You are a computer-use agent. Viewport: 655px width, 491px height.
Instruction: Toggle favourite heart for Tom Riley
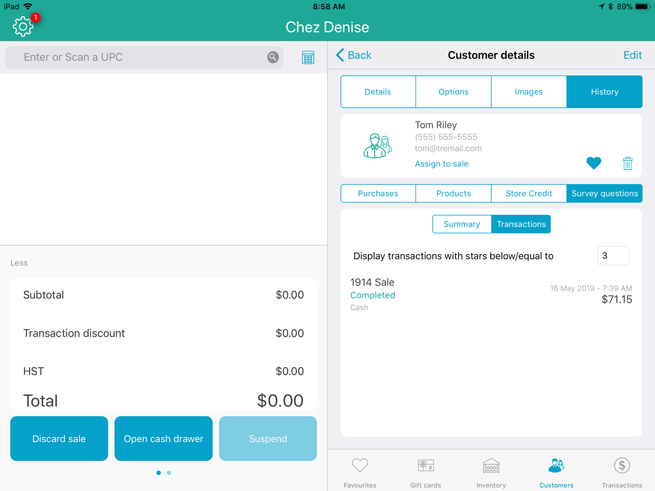[593, 163]
